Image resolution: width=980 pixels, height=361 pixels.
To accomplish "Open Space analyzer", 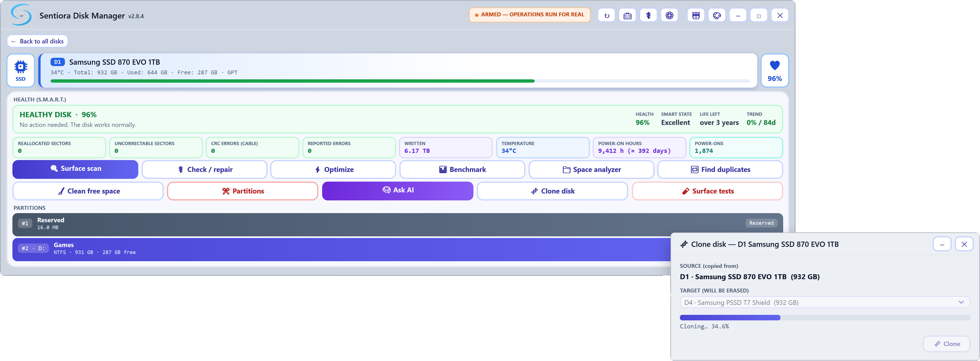I will coord(591,169).
